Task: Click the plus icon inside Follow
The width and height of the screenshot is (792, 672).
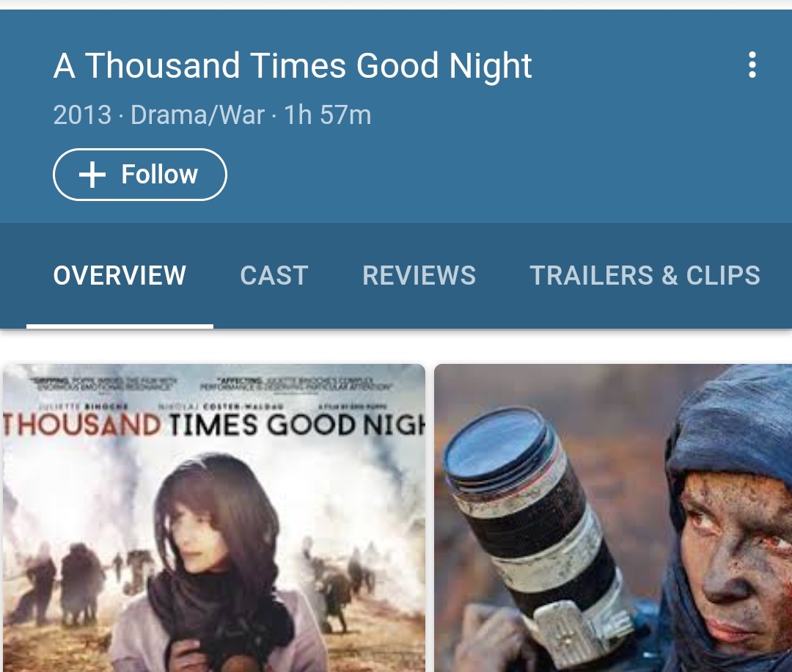Action: pos(92,175)
